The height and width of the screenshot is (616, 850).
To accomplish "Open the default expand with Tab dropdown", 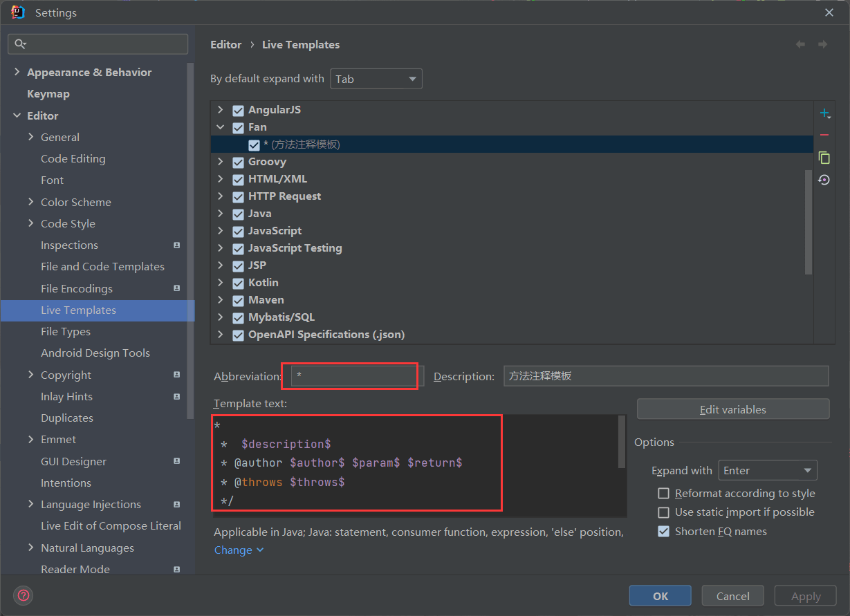I will pyautogui.click(x=376, y=79).
